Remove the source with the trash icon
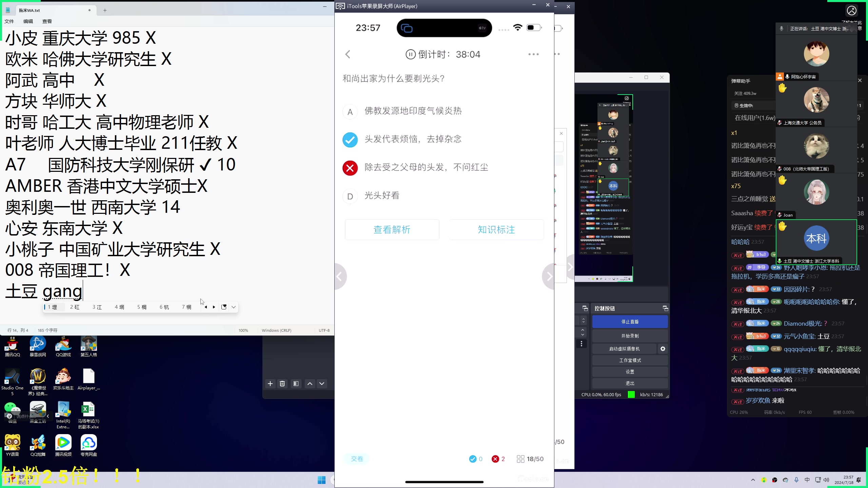The image size is (868, 488). click(282, 384)
